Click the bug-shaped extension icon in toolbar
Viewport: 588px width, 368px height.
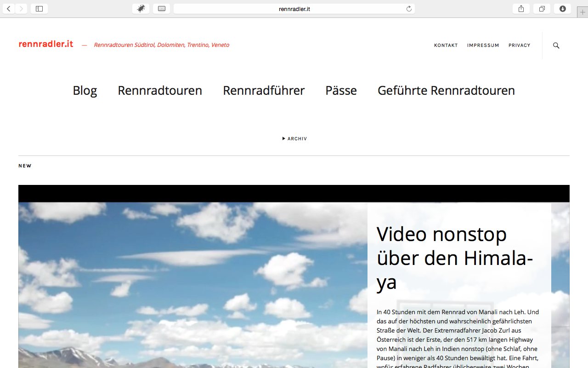(141, 8)
